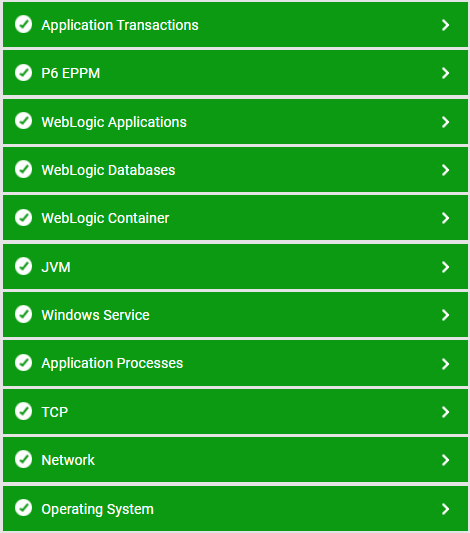The height and width of the screenshot is (533, 470).
Task: Expand Application Transactions using its chevron arrow
Action: 445,25
